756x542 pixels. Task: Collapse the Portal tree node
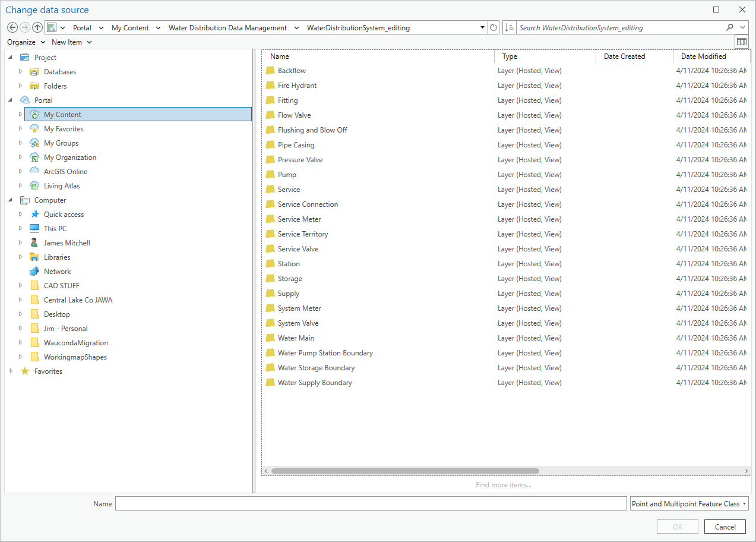pos(11,100)
